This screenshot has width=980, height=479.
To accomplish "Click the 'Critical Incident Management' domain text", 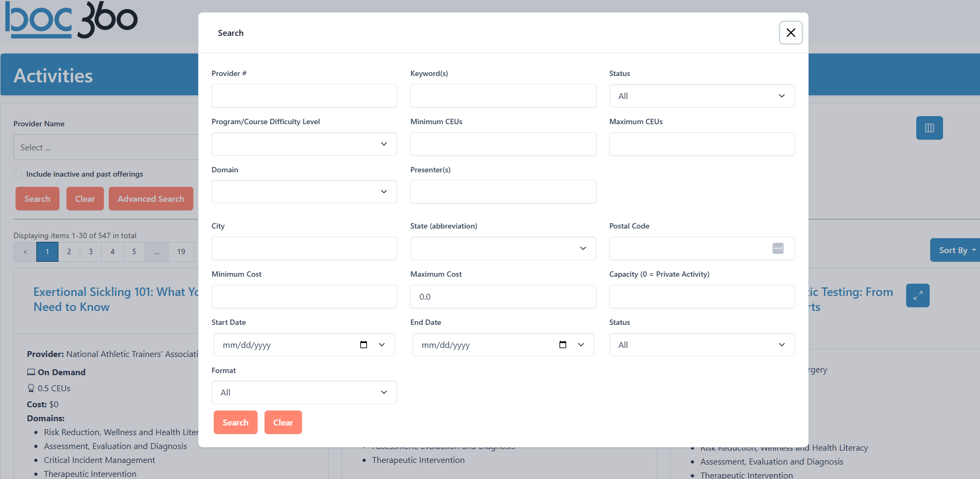I will pos(100,460).
